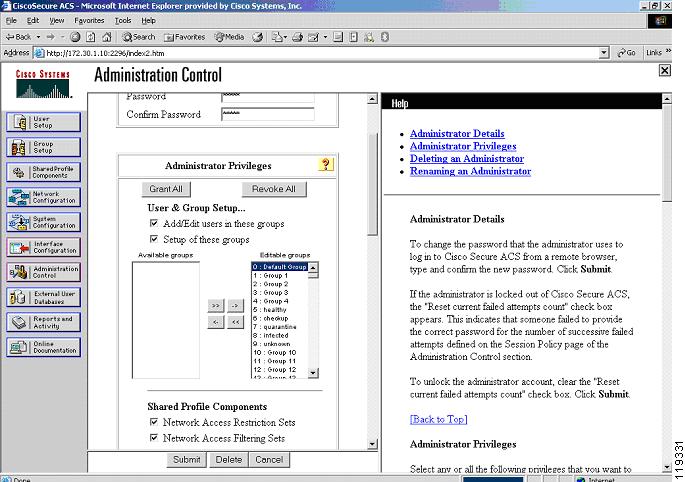Open the View menu
685x482 pixels.
coord(56,21)
